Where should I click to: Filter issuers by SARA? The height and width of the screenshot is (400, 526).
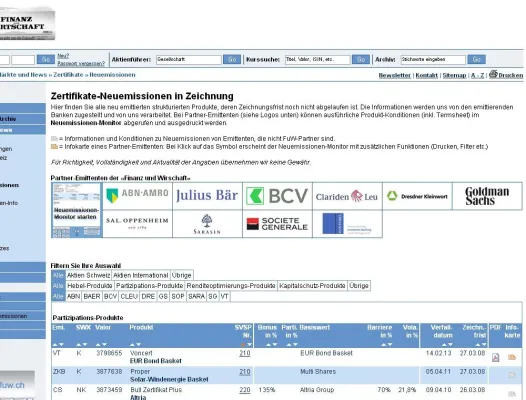(196, 296)
